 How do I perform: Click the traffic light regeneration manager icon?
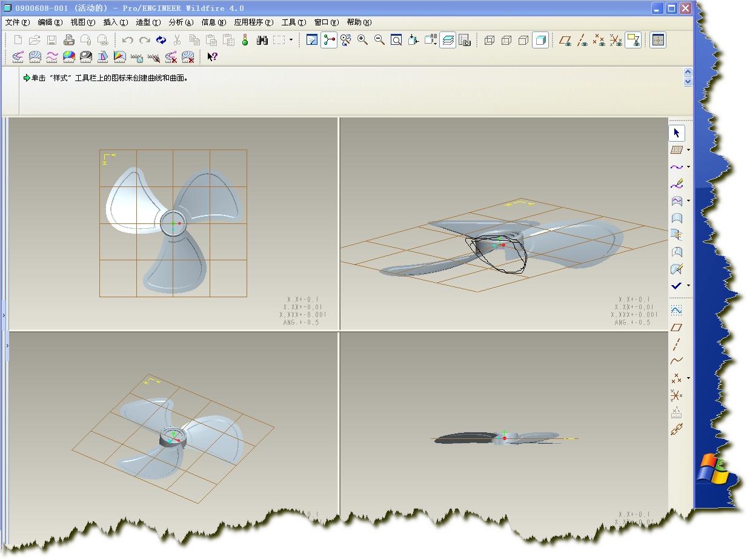coord(245,41)
